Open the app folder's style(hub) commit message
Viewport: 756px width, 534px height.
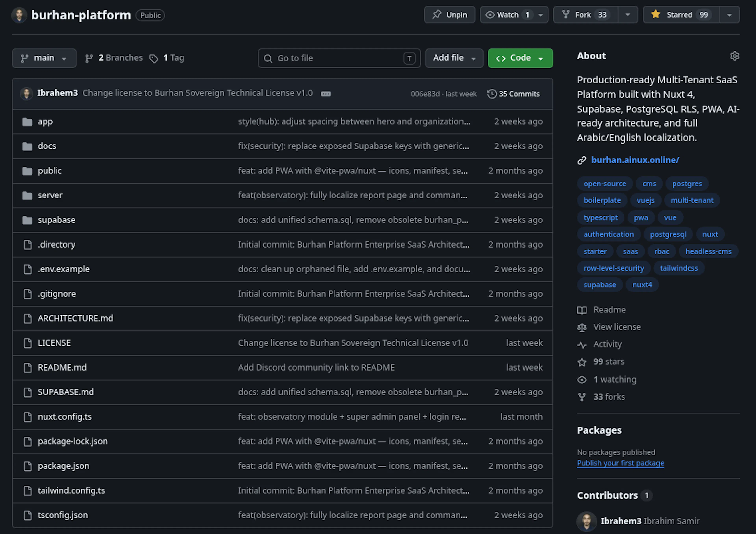coord(354,122)
